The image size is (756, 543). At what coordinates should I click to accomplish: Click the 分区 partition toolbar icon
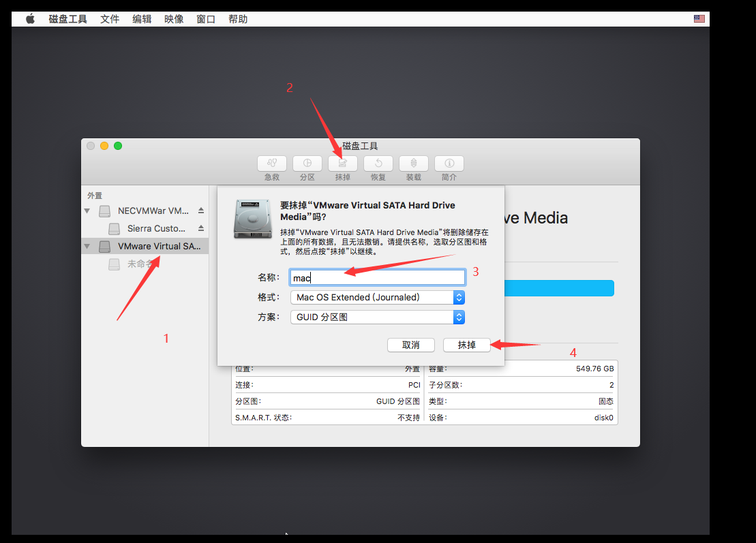point(307,164)
